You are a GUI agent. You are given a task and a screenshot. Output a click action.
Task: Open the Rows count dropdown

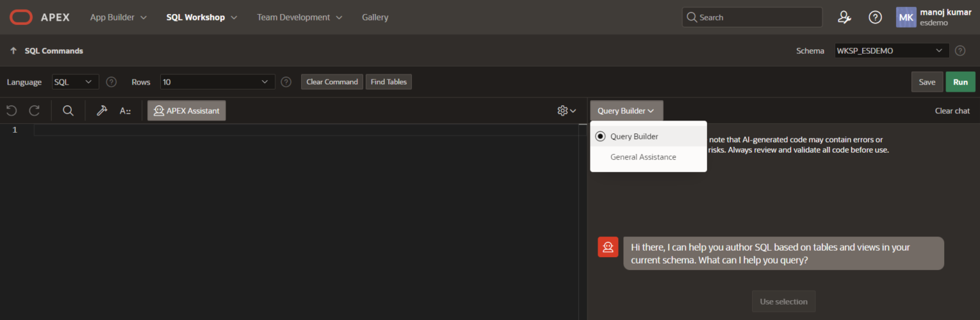(217, 82)
